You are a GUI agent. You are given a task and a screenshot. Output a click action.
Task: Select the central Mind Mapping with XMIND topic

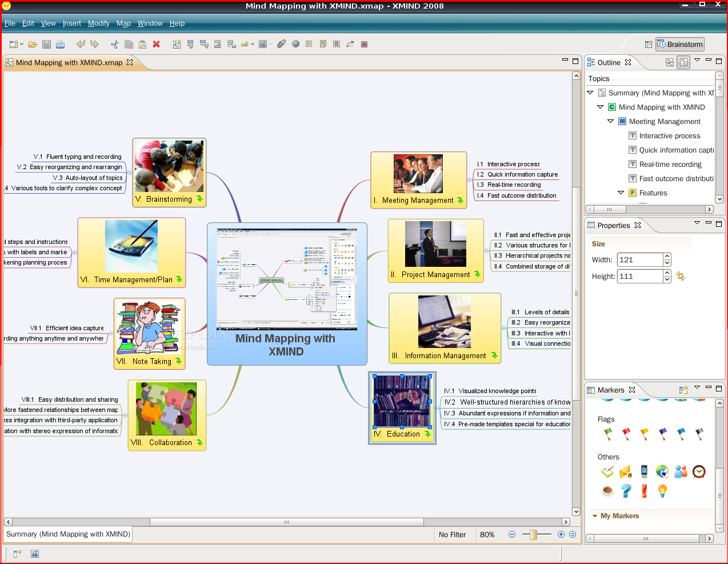click(287, 294)
